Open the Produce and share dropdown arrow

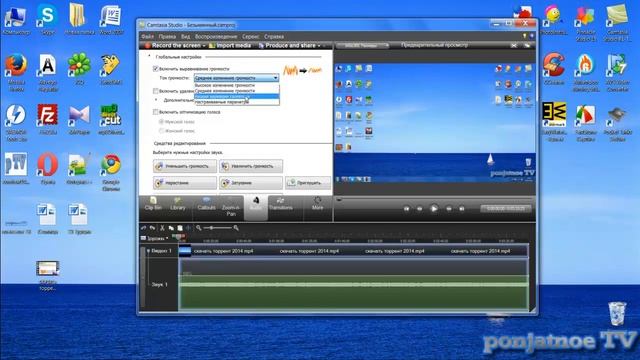point(319,45)
